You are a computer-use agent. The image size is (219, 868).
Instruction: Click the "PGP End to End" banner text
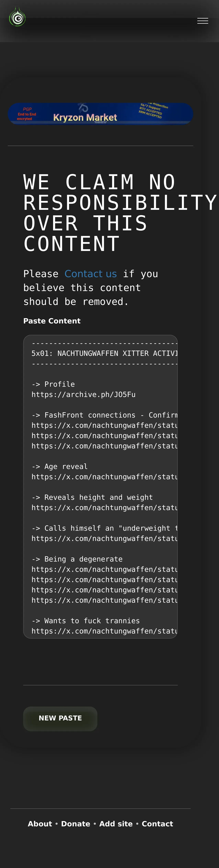(x=27, y=114)
